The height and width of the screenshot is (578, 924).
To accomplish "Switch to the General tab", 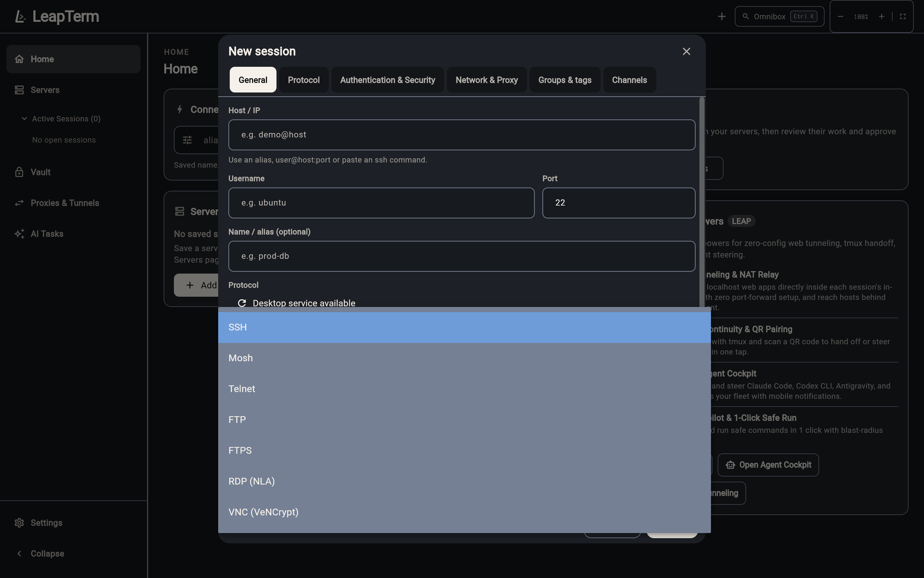I will coord(253,80).
